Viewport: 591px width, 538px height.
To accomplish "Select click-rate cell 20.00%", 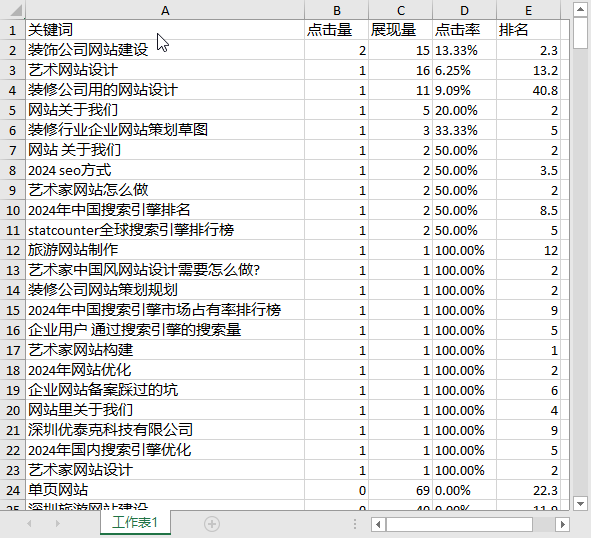I will 464,110.
